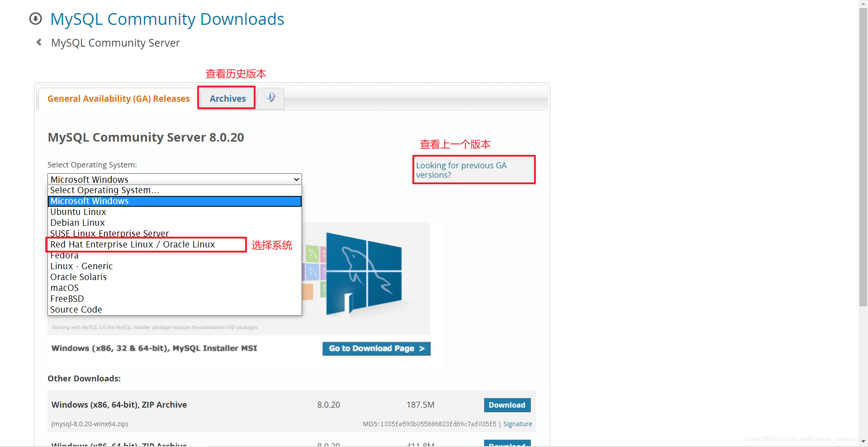Choose Select Operating System… option
The width and height of the screenshot is (868, 447).
(175, 190)
